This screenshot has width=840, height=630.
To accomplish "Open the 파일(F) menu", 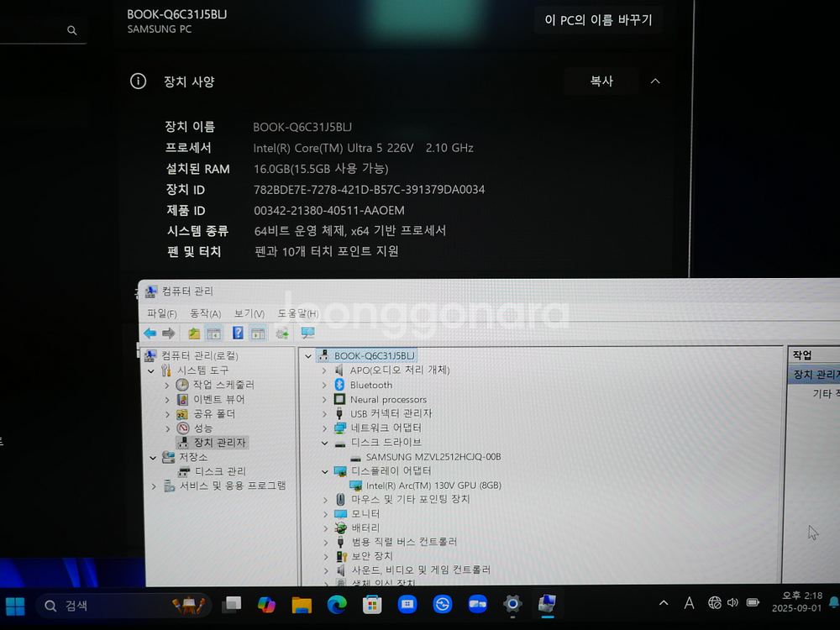I will tap(162, 313).
